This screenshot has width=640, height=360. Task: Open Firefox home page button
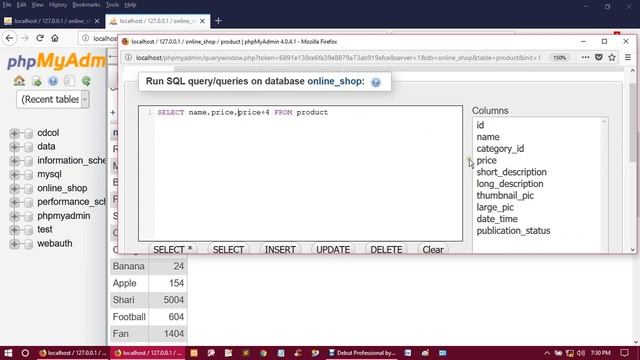(x=55, y=38)
